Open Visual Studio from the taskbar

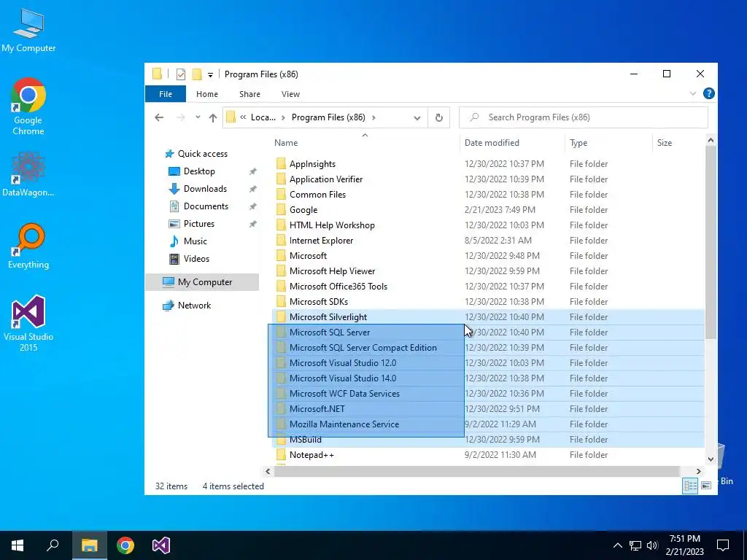tap(161, 545)
